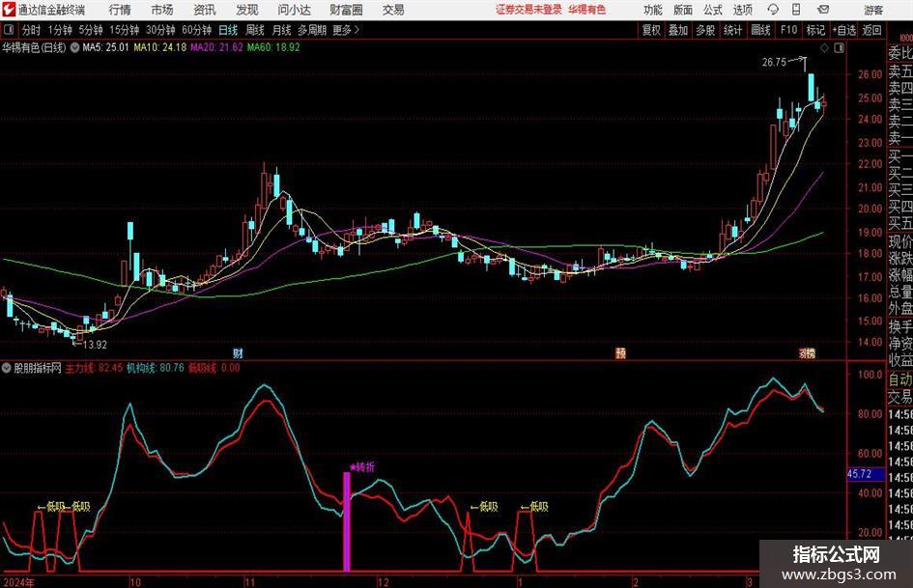Screen dimensions: 913x588
Task: Open the 财富圈 menu
Action: 346,10
